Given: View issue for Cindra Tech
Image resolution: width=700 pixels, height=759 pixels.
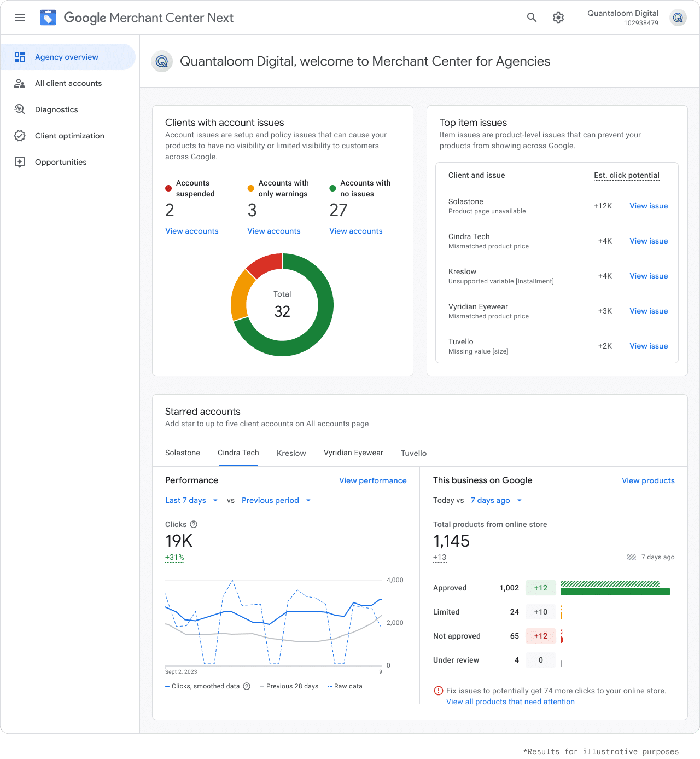Looking at the screenshot, I should coord(649,241).
